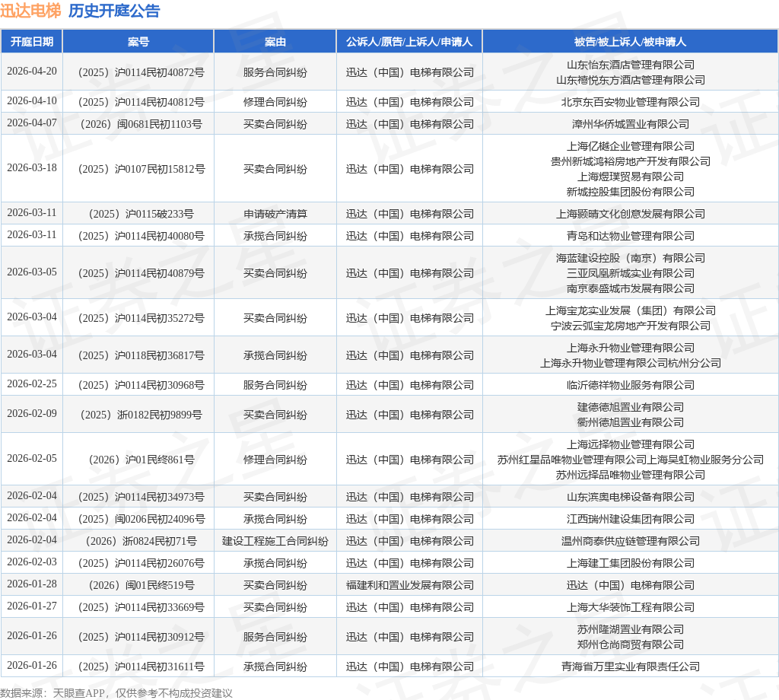
Task: Select case number (2025)浙0182民初9899号
Action: (141, 415)
